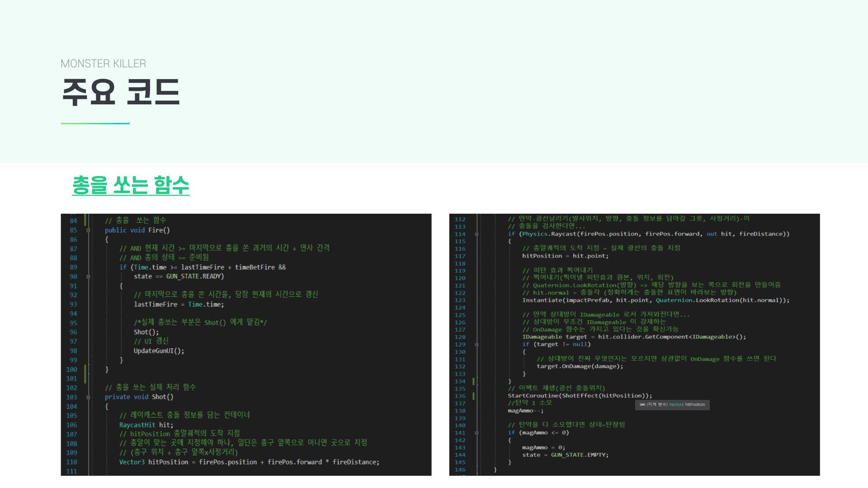Click the MONSTER KILLER subtitle text
This screenshot has width=868, height=488.
click(x=103, y=64)
